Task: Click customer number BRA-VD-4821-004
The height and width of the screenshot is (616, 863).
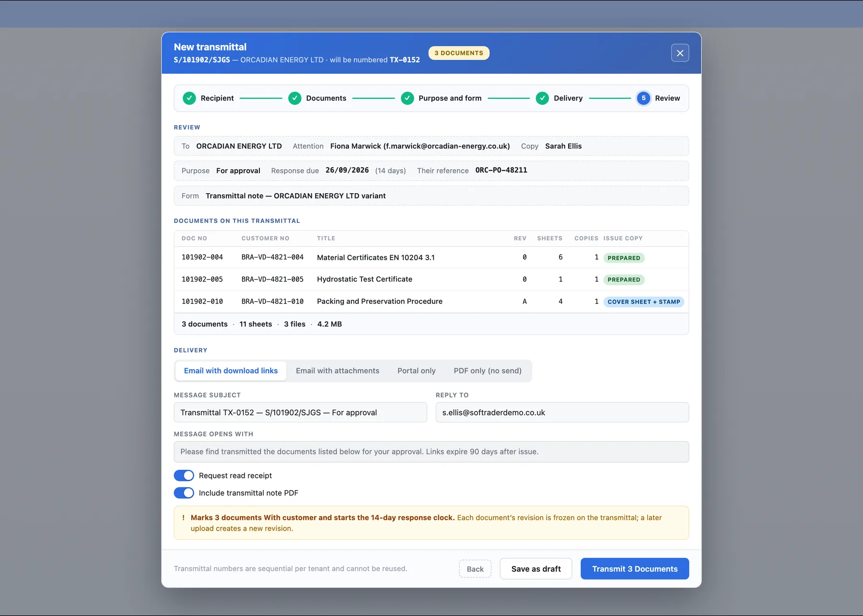Action: click(x=272, y=257)
